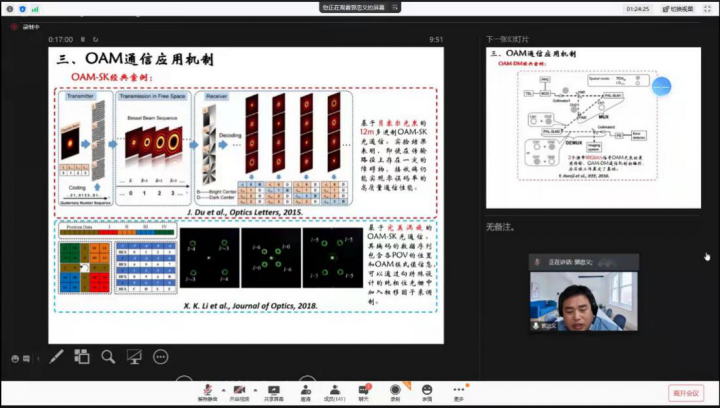Image resolution: width=720 pixels, height=408 pixels.
Task: Click 共享屏幕 in the meeting toolbar
Action: (272, 390)
